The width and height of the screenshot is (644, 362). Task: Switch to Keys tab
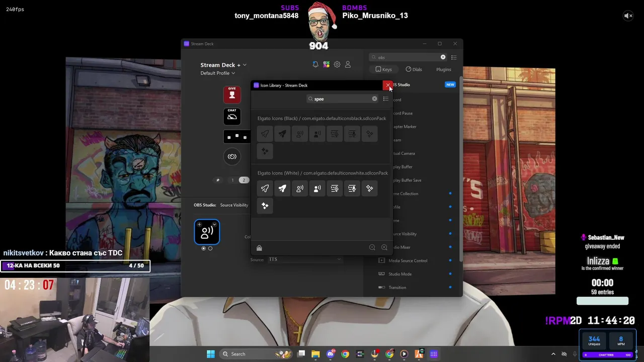[383, 69]
